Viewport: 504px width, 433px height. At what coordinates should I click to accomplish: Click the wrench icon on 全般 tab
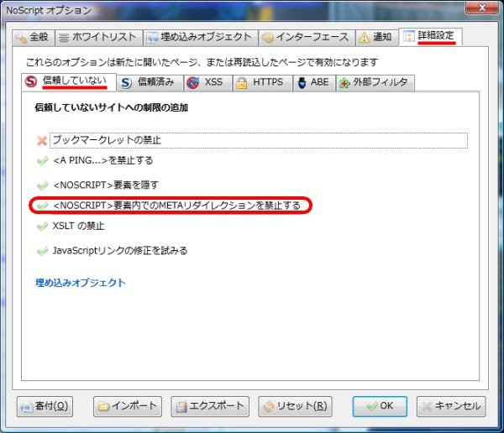click(21, 38)
